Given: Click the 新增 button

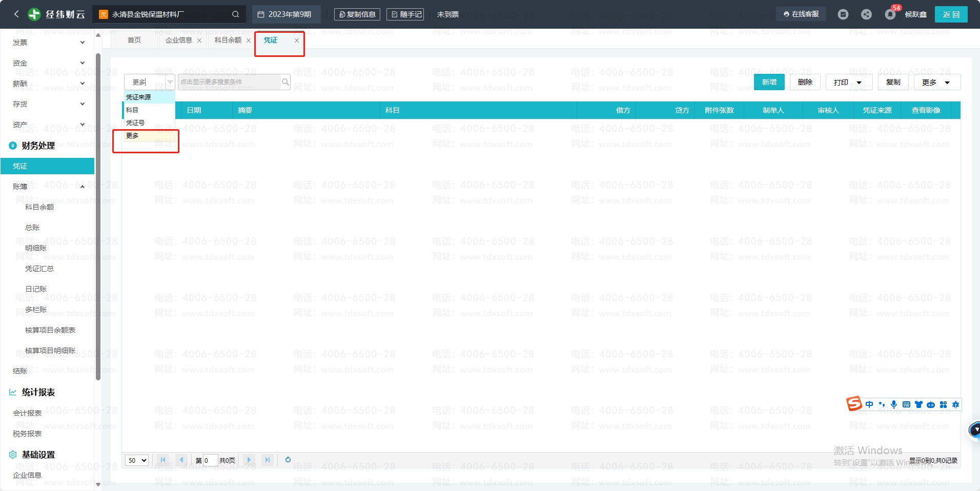Looking at the screenshot, I should [x=769, y=82].
